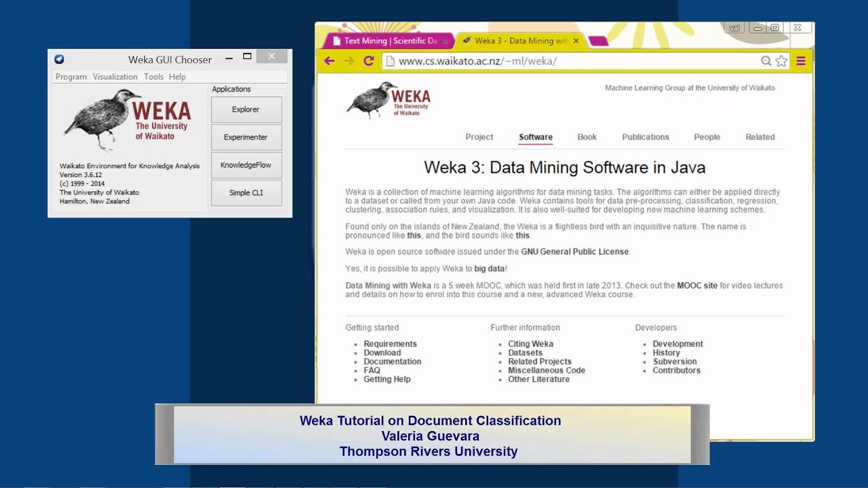This screenshot has height=488, width=868.
Task: Open the People navigation link
Action: [x=707, y=137]
